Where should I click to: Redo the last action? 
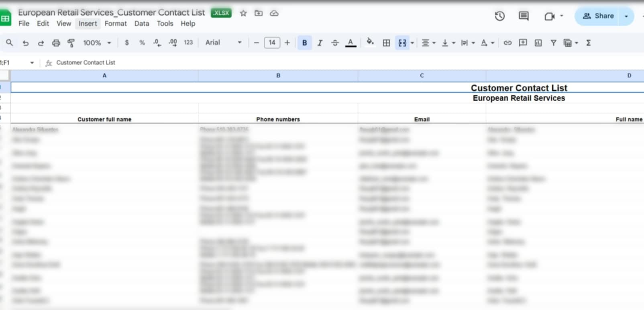pos(41,43)
